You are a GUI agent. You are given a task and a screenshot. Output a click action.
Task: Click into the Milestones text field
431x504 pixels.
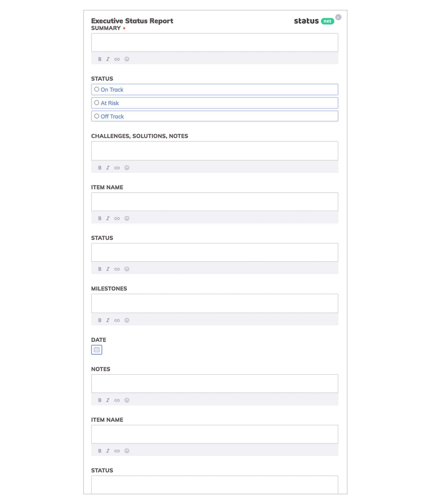click(215, 303)
